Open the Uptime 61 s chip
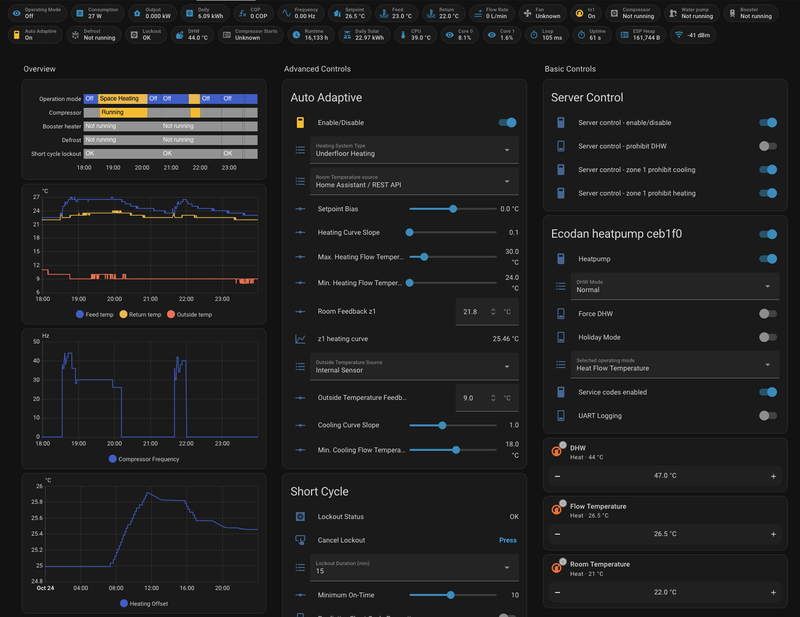This screenshot has width=800, height=617. [x=592, y=35]
